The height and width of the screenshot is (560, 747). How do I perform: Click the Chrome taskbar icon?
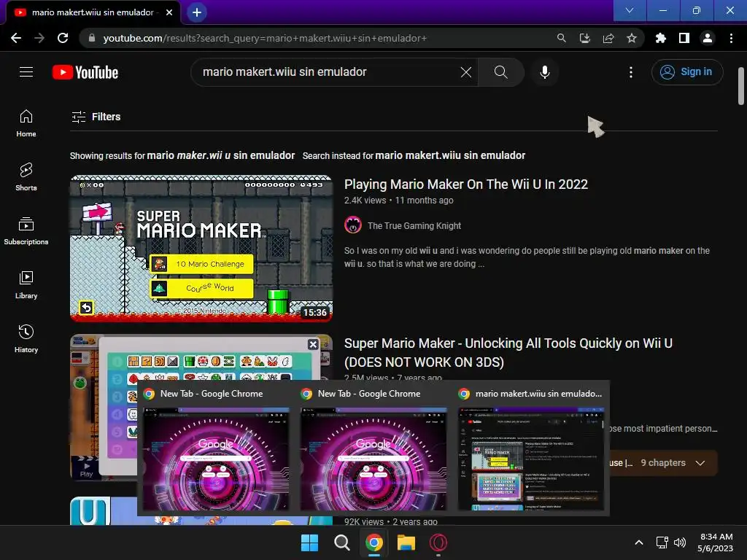pyautogui.click(x=374, y=542)
